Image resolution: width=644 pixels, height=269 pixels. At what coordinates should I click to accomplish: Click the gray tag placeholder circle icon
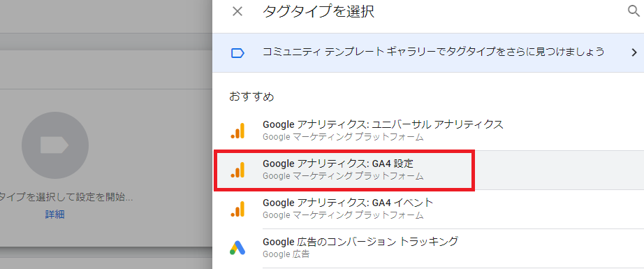[55, 145]
